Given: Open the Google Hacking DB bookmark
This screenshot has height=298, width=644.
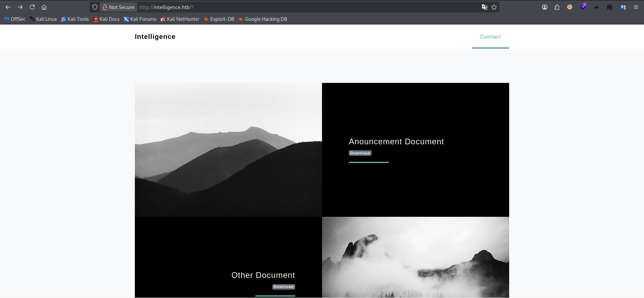Looking at the screenshot, I should pos(263,19).
